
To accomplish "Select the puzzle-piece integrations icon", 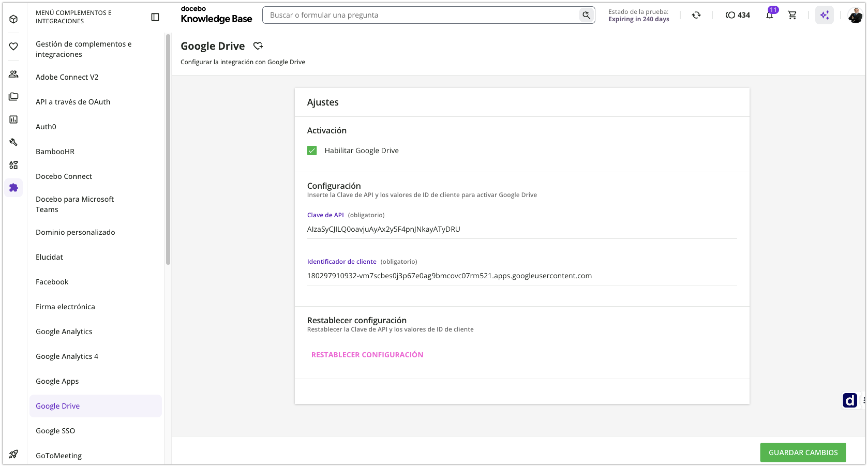I will (x=13, y=188).
